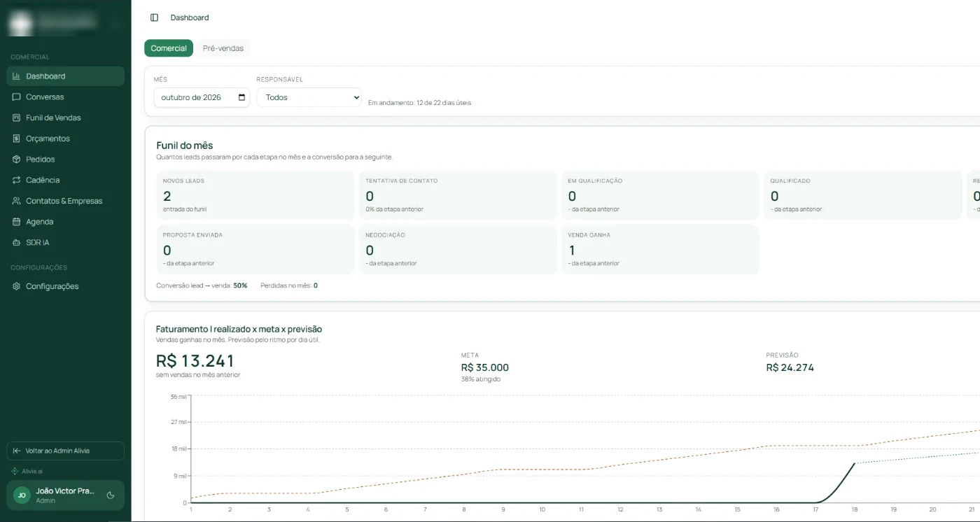Click the text Conversão lead → venda: 50%

click(202, 285)
